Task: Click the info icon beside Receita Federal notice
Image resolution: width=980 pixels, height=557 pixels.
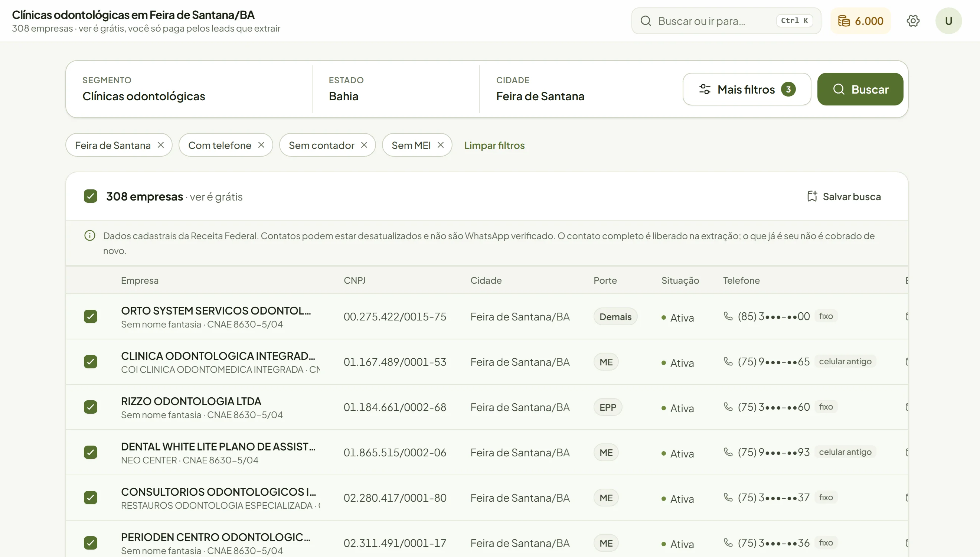Action: [89, 236]
